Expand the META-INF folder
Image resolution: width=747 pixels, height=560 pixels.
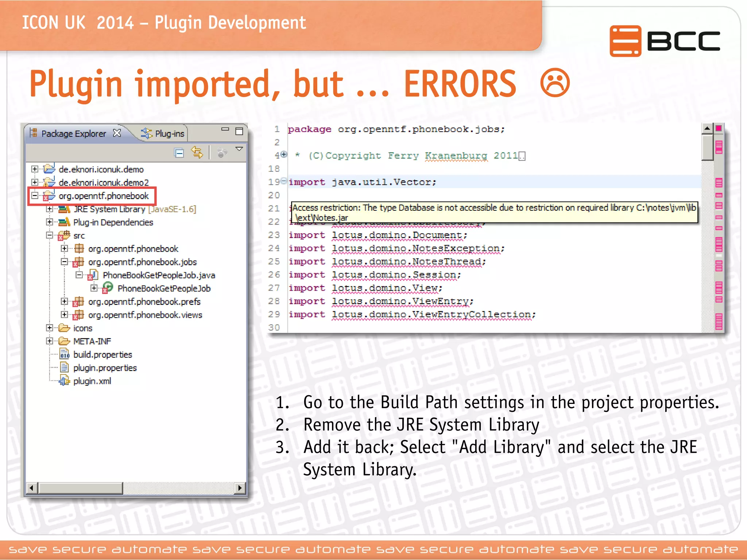click(x=50, y=341)
